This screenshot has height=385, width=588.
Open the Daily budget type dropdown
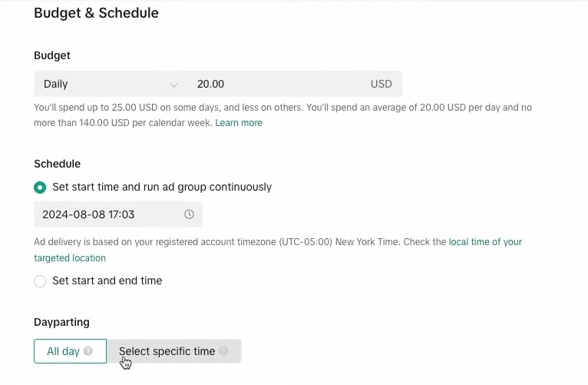click(111, 84)
